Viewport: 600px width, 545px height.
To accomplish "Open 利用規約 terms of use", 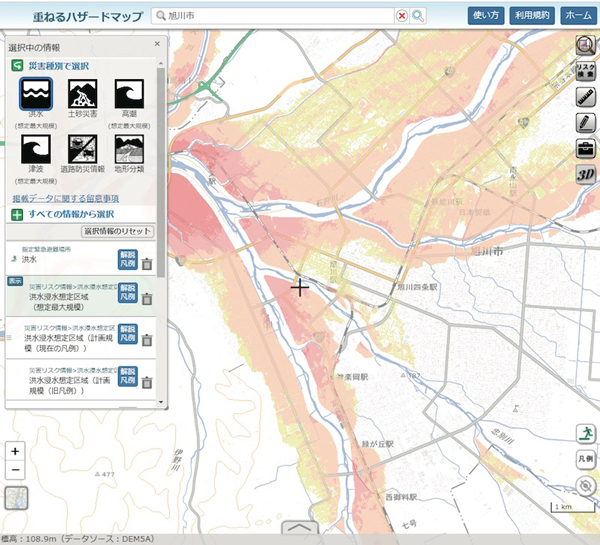I will [532, 15].
